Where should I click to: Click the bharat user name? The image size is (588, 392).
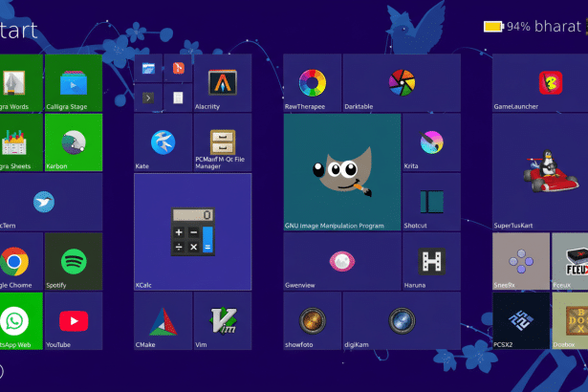click(x=557, y=26)
